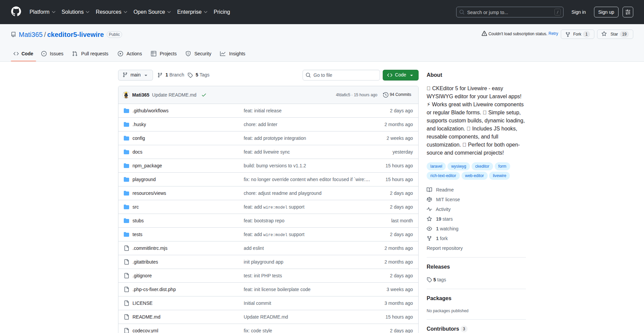644x333 pixels.
Task: Click the Mati365 avatar in commit row
Action: (126, 95)
